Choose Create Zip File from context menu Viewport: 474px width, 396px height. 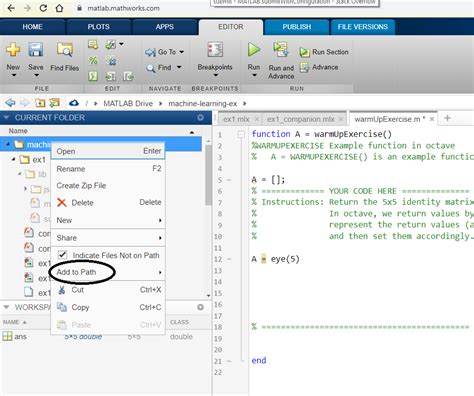(x=108, y=185)
